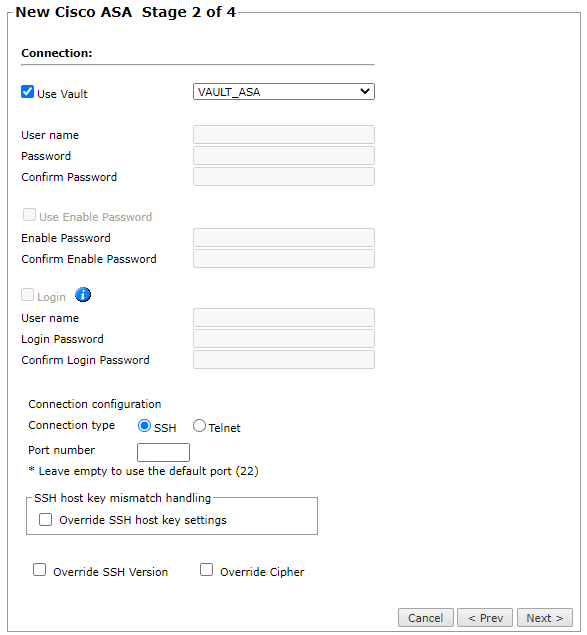Select the SSH connection type
The height and width of the screenshot is (635, 587).
(144, 426)
